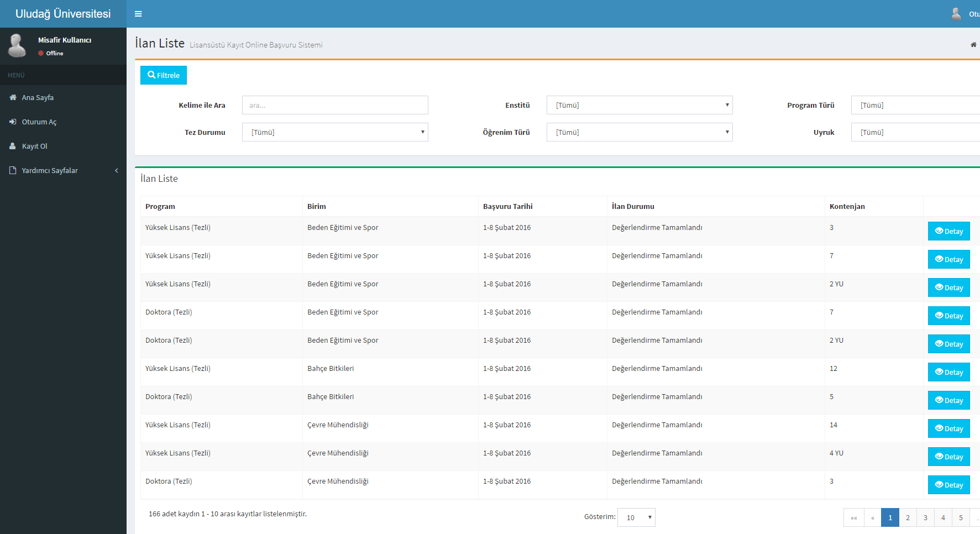Open Detay for Beden Eğitimi Yüksek Lisans, kontenjan 7
The image size is (980, 534).
point(949,259)
